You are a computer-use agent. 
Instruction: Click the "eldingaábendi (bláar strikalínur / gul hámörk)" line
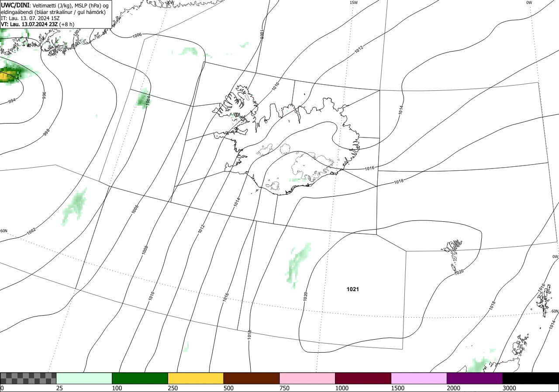pyautogui.click(x=53, y=12)
